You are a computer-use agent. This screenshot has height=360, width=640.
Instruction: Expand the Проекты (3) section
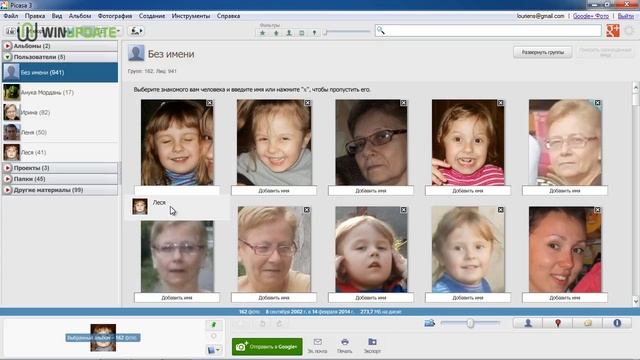pos(7,168)
